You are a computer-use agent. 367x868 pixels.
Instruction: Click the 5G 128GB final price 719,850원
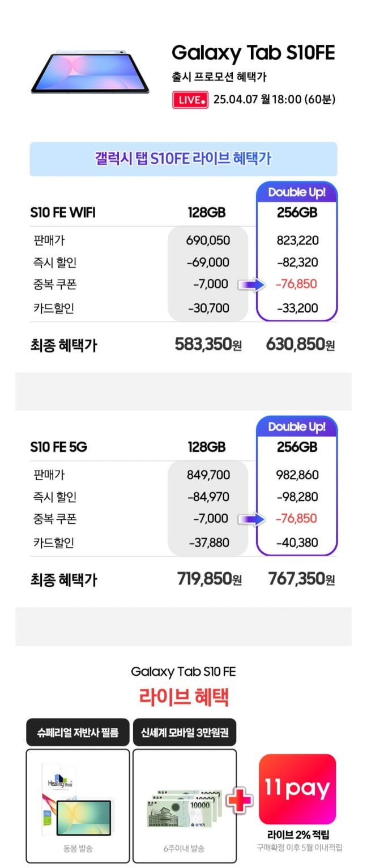[208, 579]
